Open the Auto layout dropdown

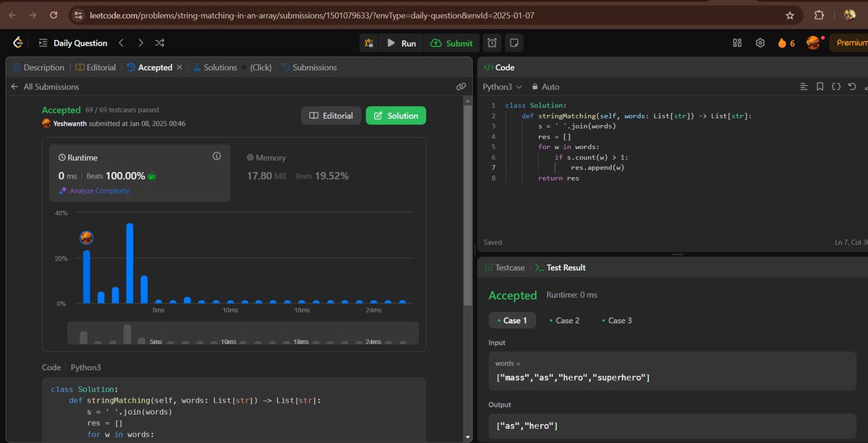click(x=545, y=86)
